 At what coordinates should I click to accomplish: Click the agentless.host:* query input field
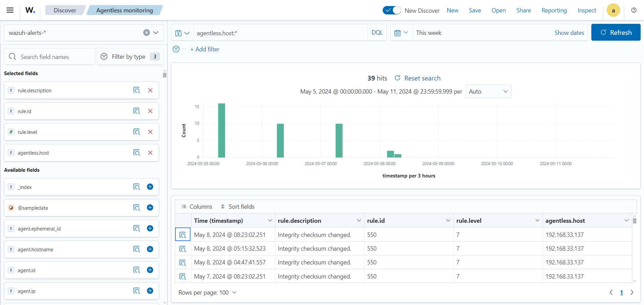(x=280, y=33)
